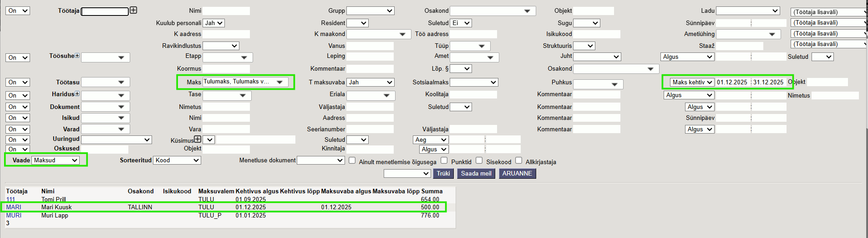
Task: Open the Maks kehtiv period type dropdown
Action: pyautogui.click(x=692, y=83)
